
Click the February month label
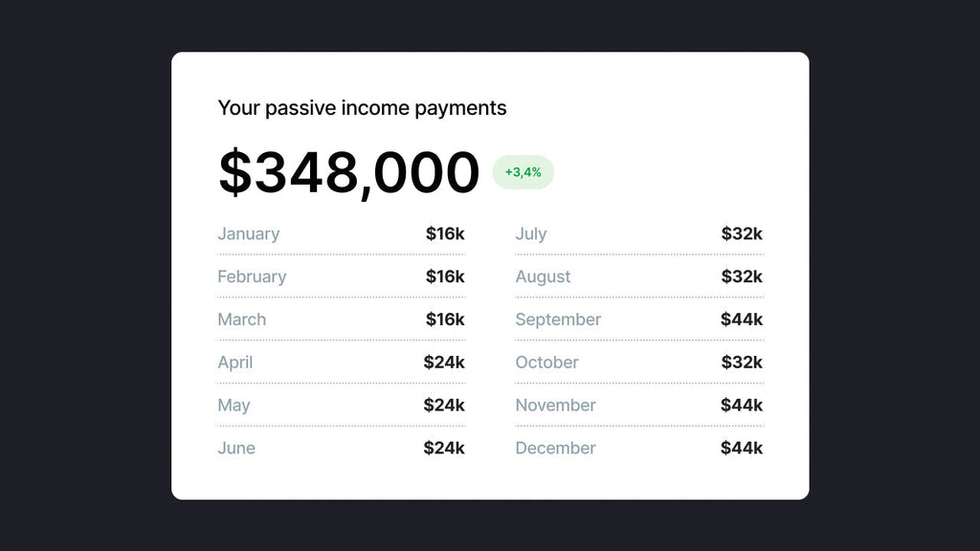pos(252,276)
